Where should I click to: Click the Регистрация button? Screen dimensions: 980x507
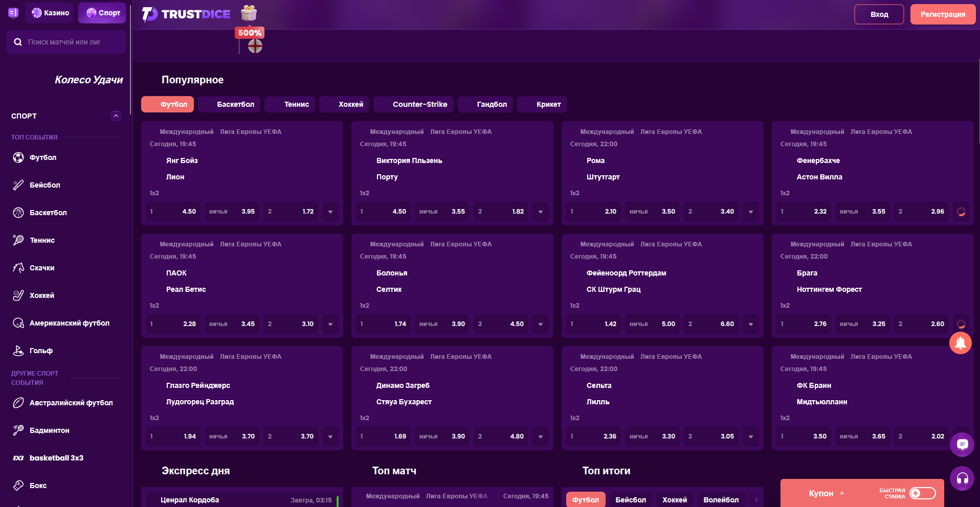point(943,14)
